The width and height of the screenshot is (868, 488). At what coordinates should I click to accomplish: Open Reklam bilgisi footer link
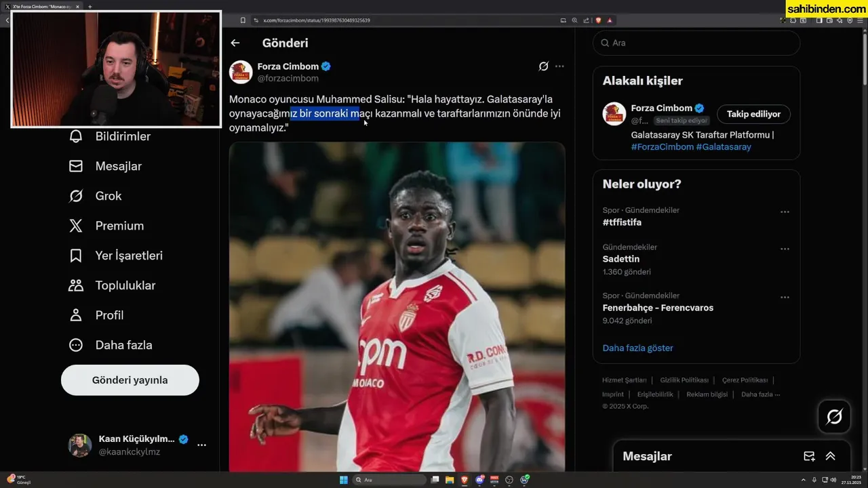pos(707,394)
